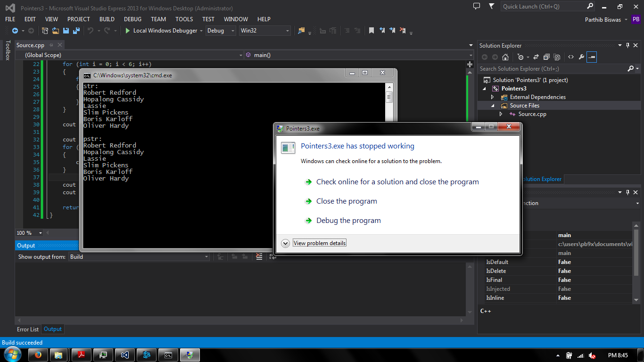This screenshot has height=362, width=644.
Task: Select the Source.cpp editor tab
Action: click(x=30, y=45)
